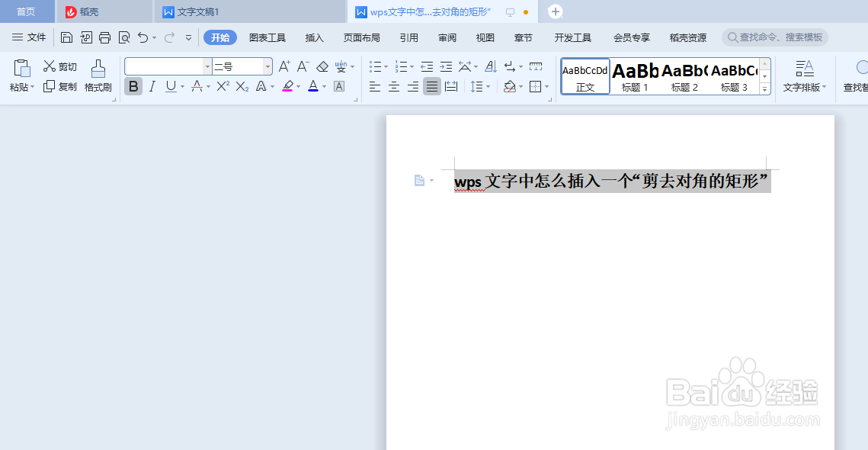This screenshot has width=868, height=450.
Task: Decrease paragraph indent
Action: 427,67
